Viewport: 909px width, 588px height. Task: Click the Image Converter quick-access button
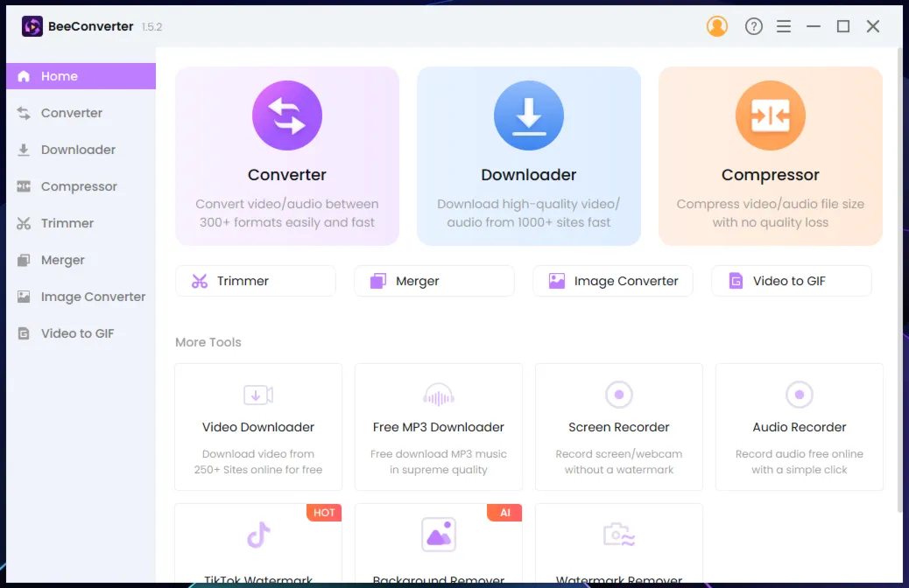click(x=613, y=281)
